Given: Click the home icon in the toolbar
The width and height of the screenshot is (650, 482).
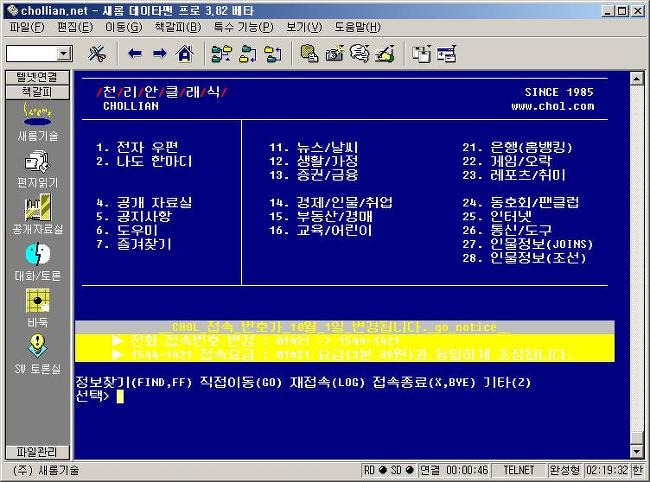Looking at the screenshot, I should click(x=183, y=53).
